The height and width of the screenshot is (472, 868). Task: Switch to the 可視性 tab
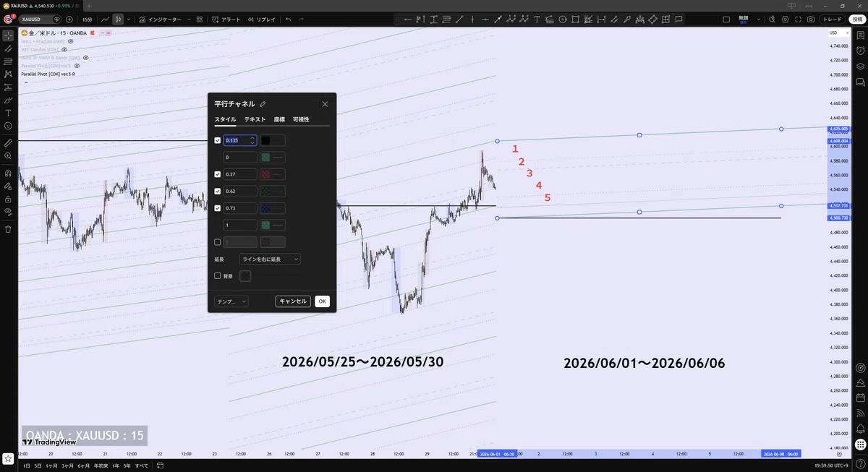(x=301, y=119)
